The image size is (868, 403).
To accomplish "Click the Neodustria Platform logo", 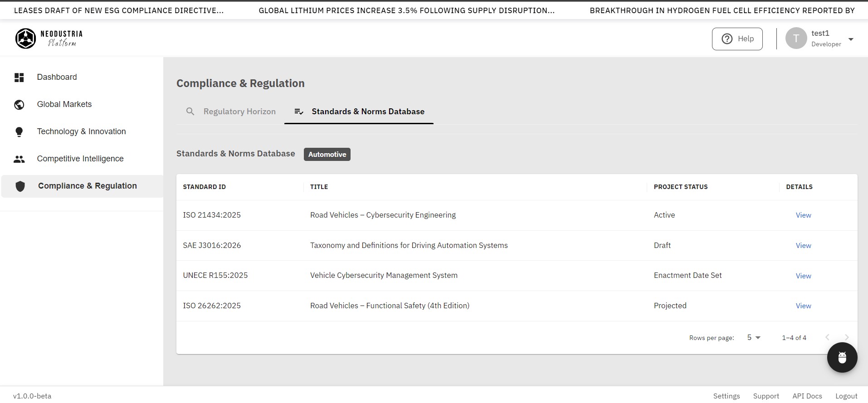I will [49, 39].
